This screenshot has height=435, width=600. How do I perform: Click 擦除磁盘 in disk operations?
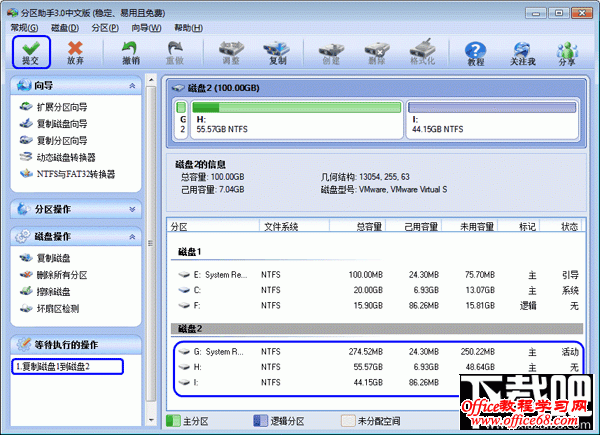[x=45, y=292]
